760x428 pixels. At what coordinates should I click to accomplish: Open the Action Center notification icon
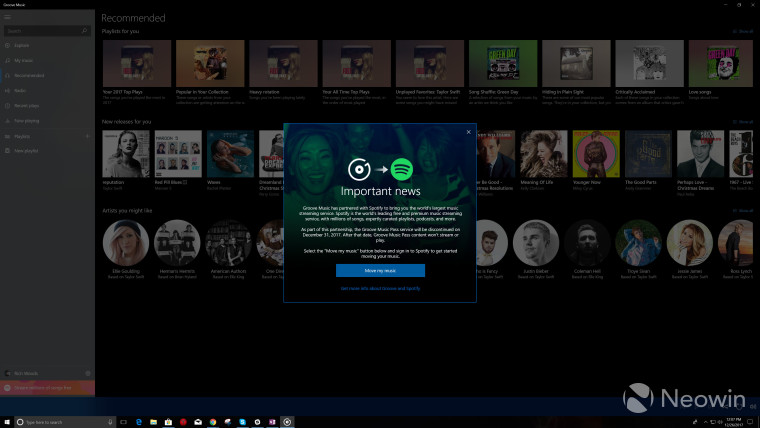pyautogui.click(x=750, y=422)
